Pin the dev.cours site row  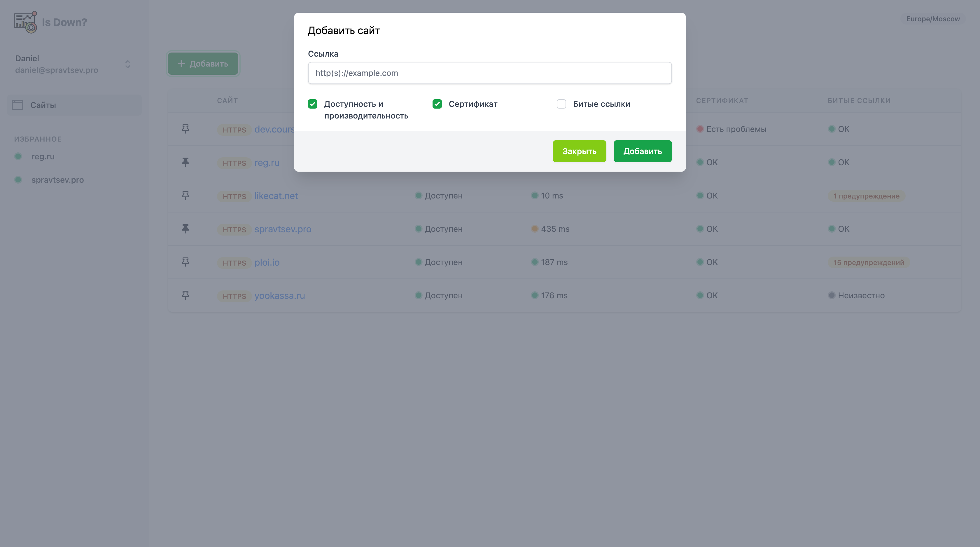185,129
